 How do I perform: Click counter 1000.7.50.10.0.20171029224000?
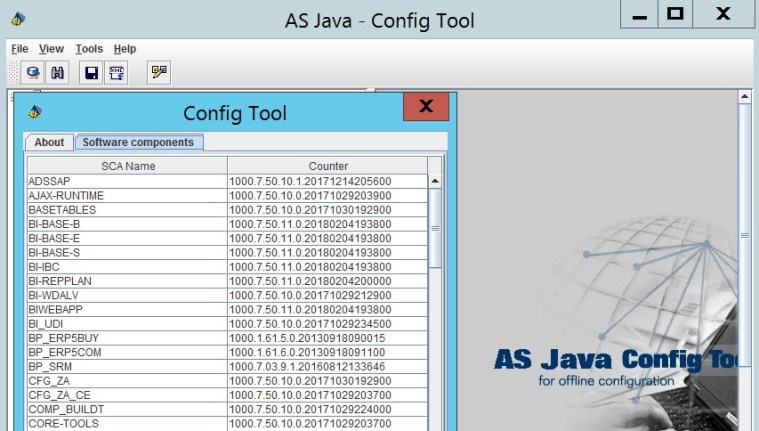(310, 409)
